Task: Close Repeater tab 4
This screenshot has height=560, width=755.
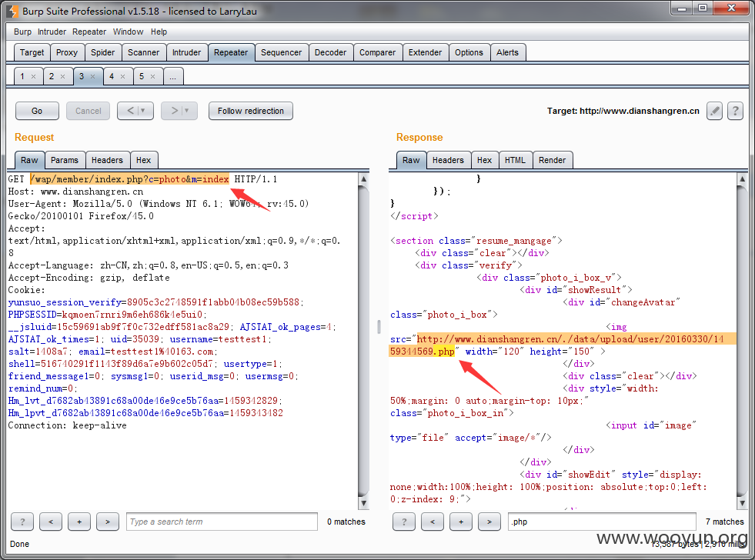Action: pyautogui.click(x=123, y=76)
